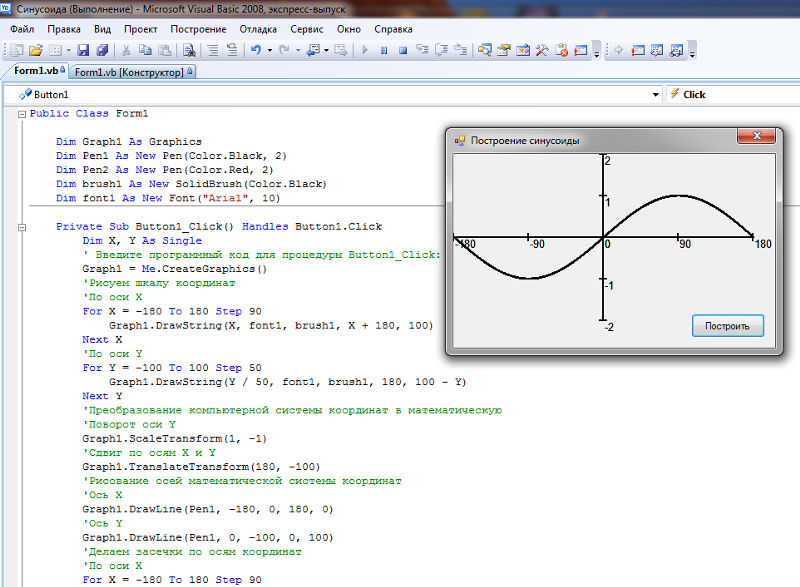Collapse the Public Class Form1 region
The image size is (800, 587).
point(22,114)
